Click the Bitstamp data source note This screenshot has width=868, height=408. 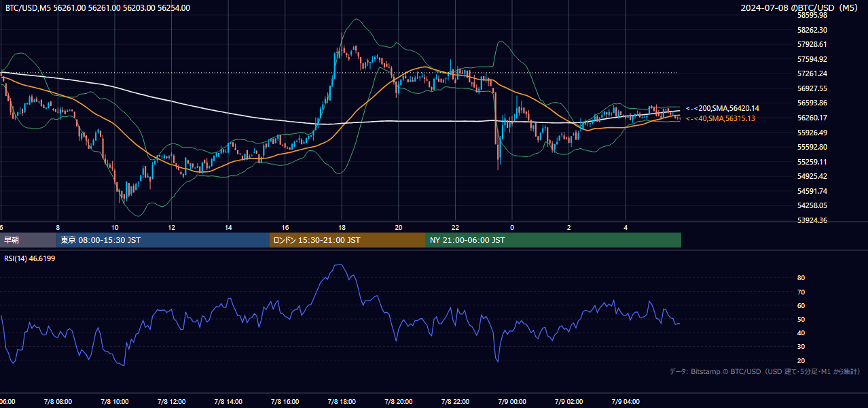click(765, 371)
